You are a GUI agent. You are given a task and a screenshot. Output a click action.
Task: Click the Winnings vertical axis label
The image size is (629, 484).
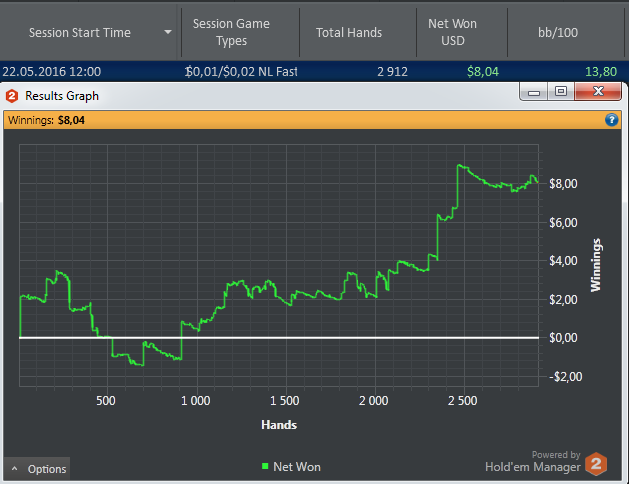pos(596,265)
